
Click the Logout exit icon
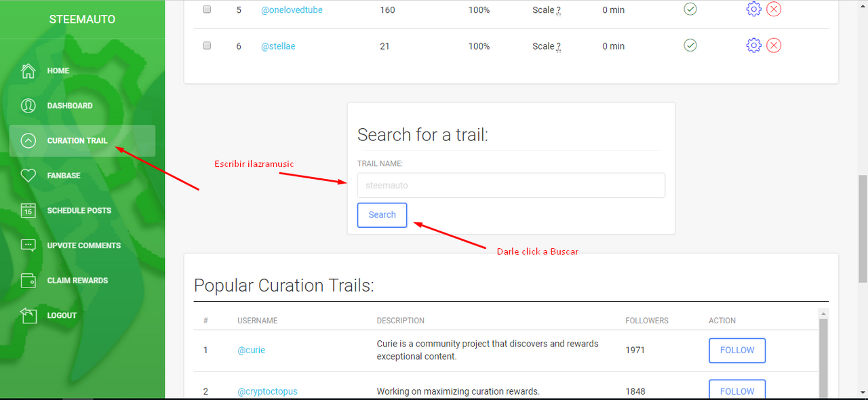point(28,315)
